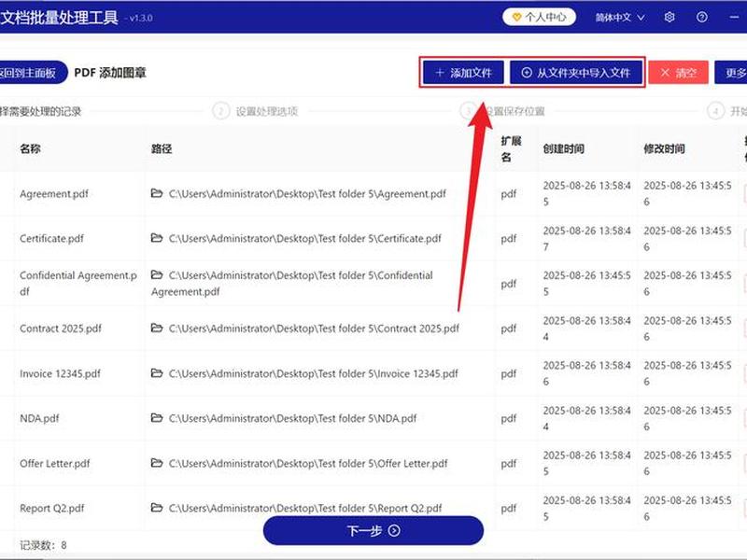This screenshot has width=747, height=560.
Task: Select file name NDA.pdf
Action: [x=39, y=418]
